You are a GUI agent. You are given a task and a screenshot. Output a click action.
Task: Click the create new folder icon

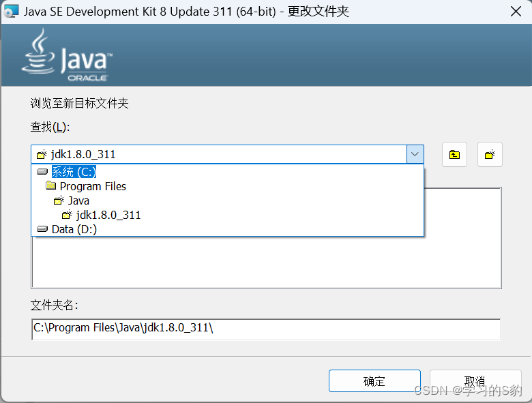(x=490, y=155)
